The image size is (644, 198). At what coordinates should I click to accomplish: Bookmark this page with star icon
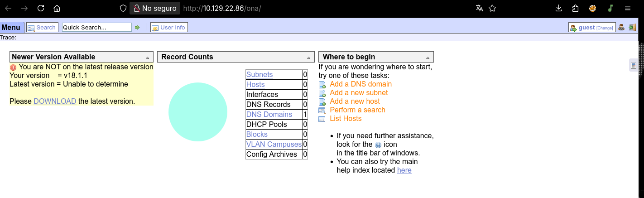coord(492,8)
